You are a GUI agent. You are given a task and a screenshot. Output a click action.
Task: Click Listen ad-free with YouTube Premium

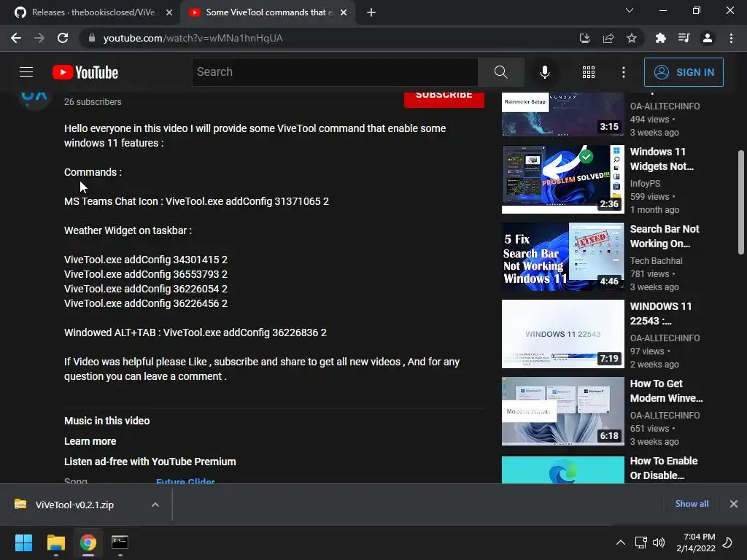pos(150,462)
